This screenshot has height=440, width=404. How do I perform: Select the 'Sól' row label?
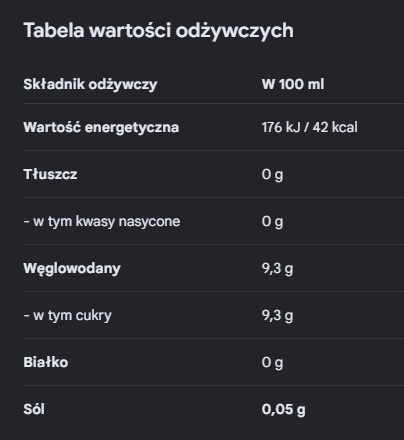coord(34,409)
